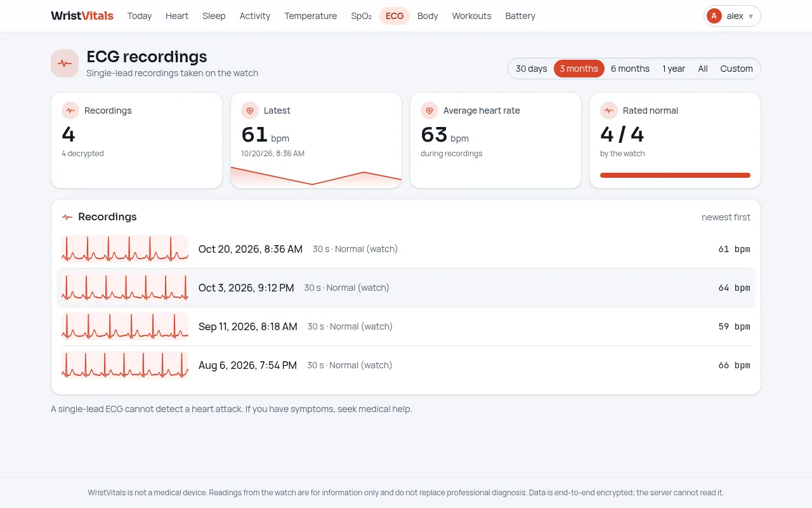Open the Sep 11, 2026 ECG waveform thumbnail
Viewport: 812px width, 508px height.
click(x=125, y=326)
